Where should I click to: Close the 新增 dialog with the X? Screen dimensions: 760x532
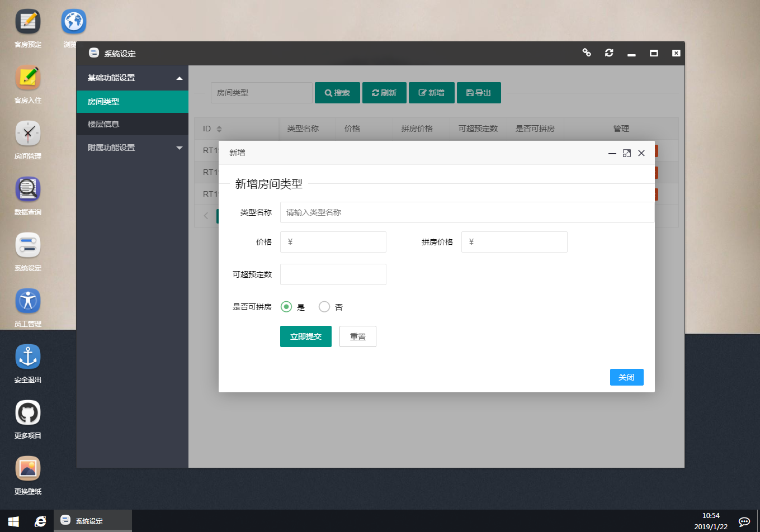pyautogui.click(x=641, y=153)
